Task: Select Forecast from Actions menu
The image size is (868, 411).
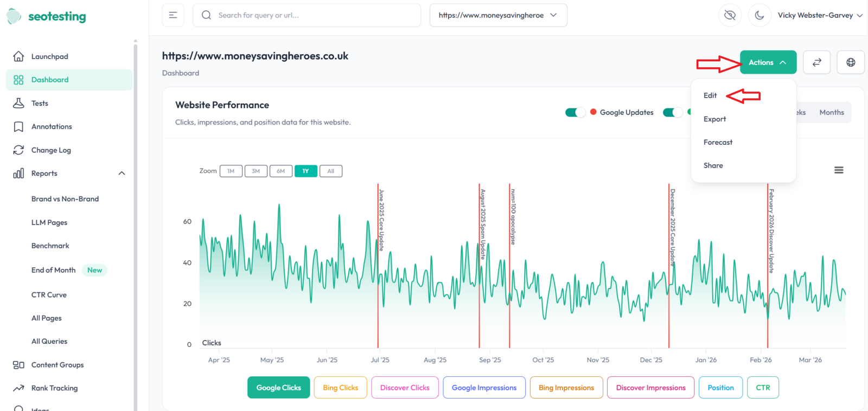Action: (718, 142)
